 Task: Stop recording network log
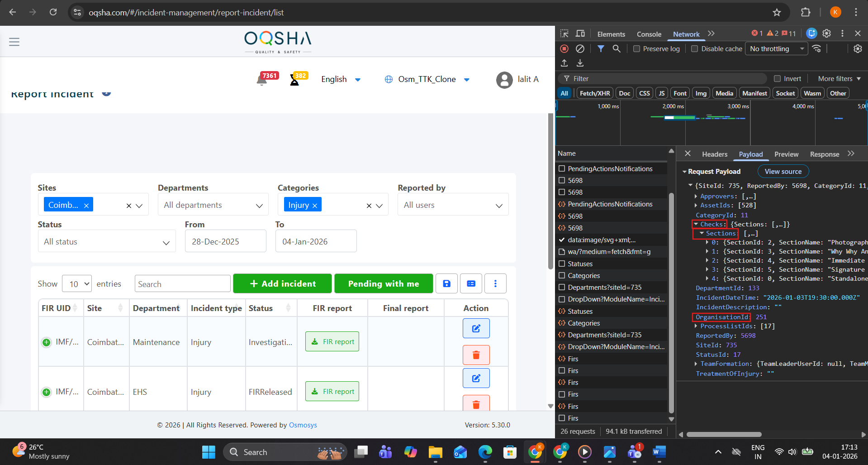click(564, 49)
